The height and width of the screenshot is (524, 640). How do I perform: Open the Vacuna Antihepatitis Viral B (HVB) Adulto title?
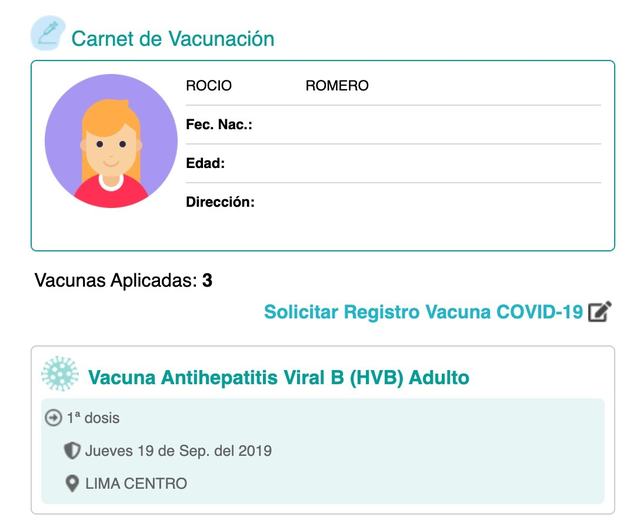point(279,377)
